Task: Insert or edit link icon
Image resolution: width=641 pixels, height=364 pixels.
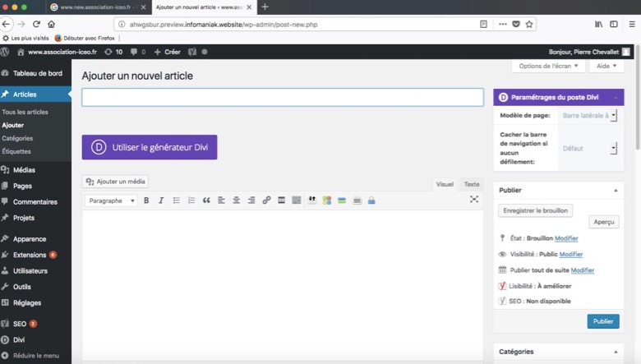Action: 266,200
